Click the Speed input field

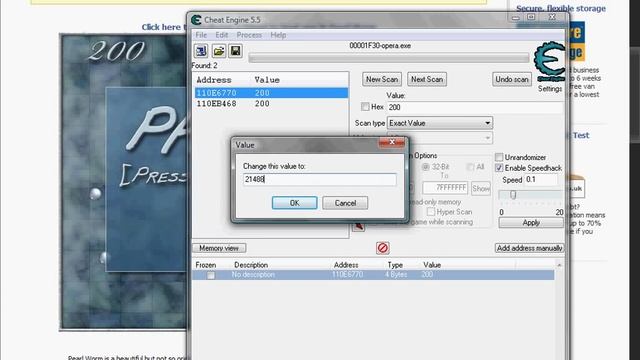tap(541, 180)
